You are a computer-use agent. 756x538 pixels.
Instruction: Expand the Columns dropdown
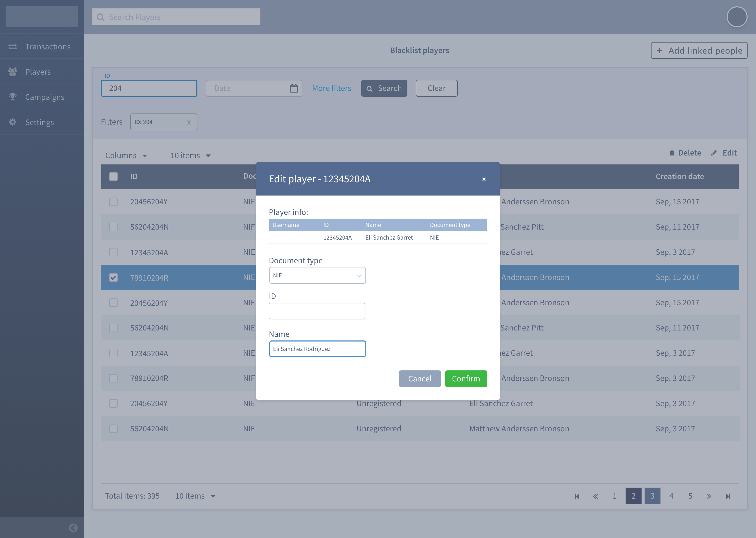click(x=126, y=155)
